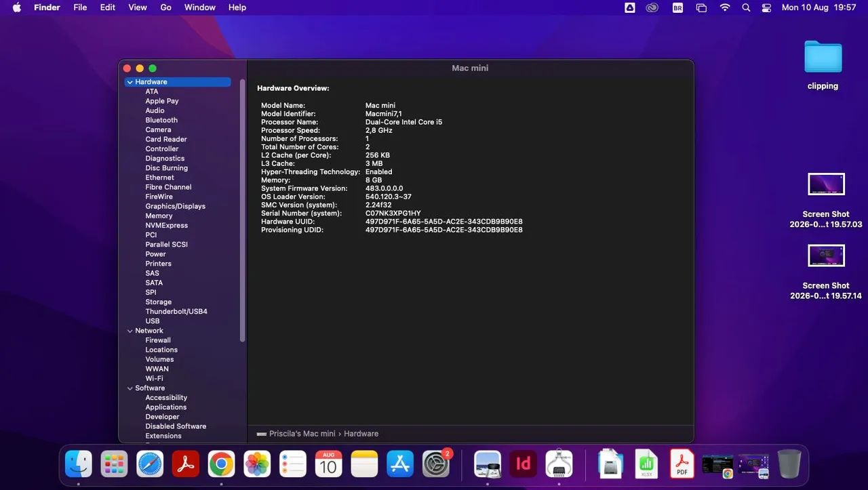
Task: Open the Help menu
Action: pos(237,7)
